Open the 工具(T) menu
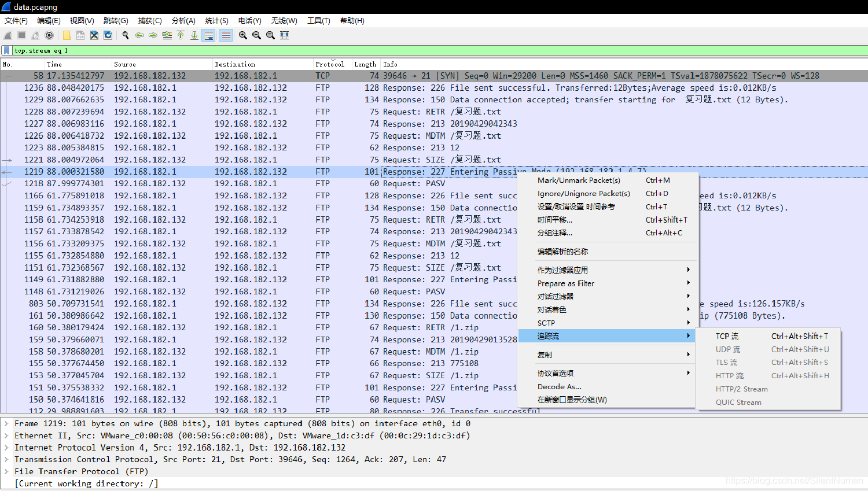This screenshot has height=491, width=868. (319, 21)
